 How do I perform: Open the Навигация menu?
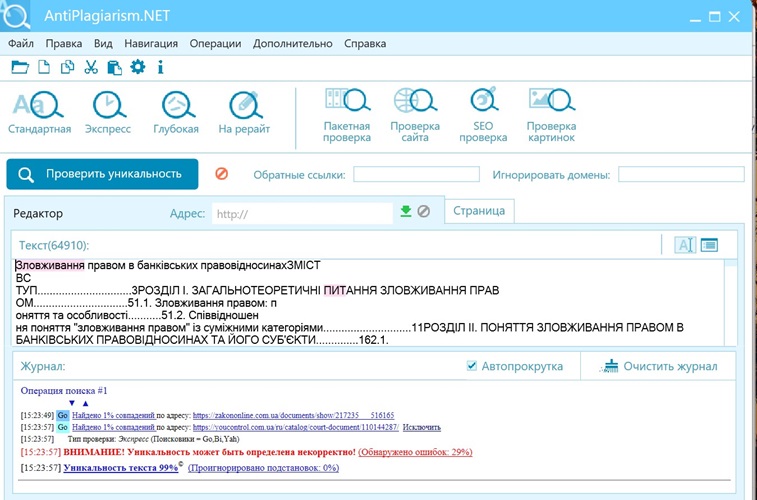tap(151, 43)
